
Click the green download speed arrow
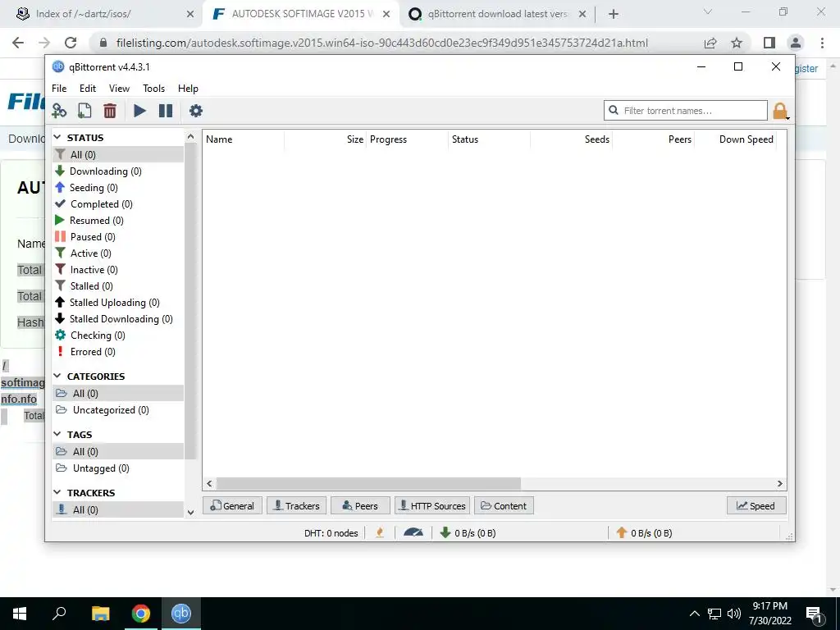[445, 532]
